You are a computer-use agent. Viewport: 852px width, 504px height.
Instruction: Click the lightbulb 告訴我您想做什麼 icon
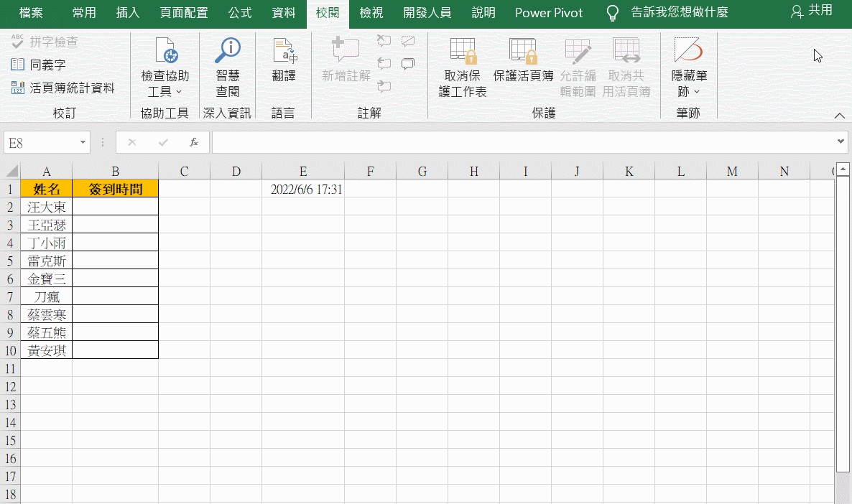612,13
